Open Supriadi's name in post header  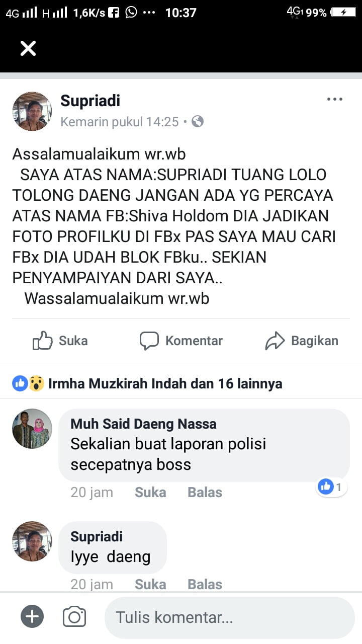(90, 101)
